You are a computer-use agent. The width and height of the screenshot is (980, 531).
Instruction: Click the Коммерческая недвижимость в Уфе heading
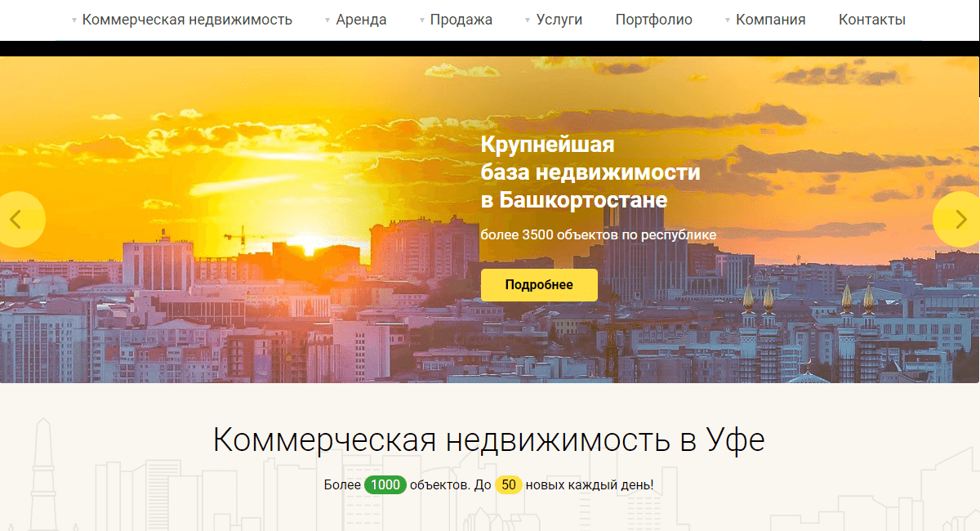490,440
